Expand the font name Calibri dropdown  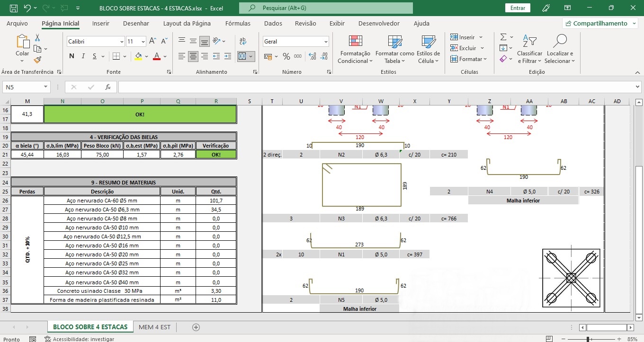point(121,42)
